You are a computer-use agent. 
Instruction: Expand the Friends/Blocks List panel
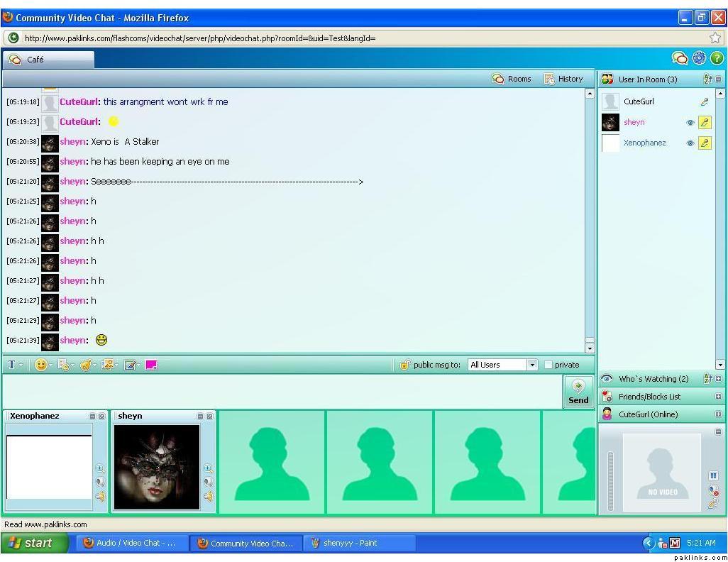[718, 397]
